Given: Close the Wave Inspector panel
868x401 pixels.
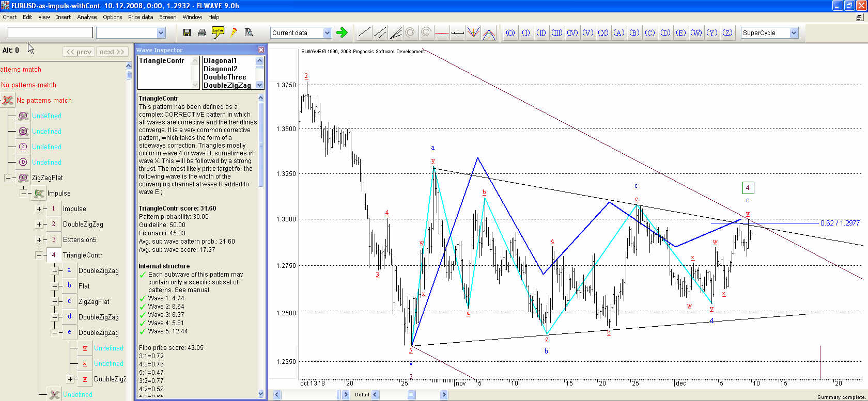Looking at the screenshot, I should coord(261,50).
